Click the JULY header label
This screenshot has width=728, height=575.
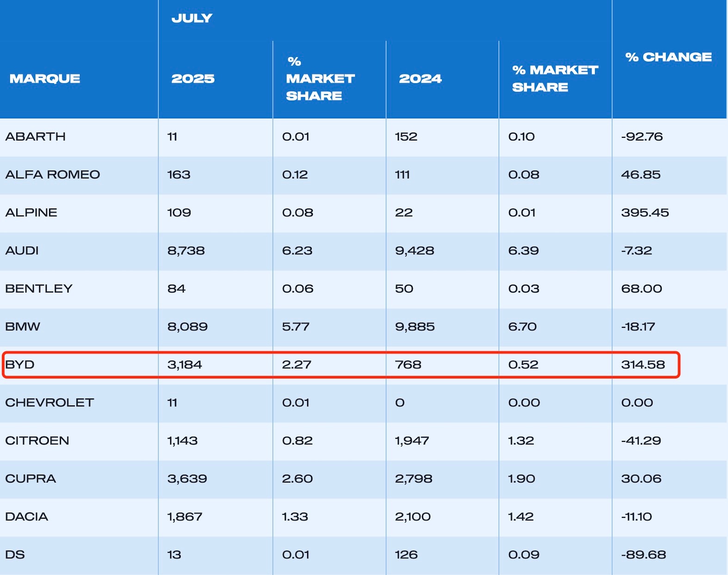pyautogui.click(x=192, y=18)
